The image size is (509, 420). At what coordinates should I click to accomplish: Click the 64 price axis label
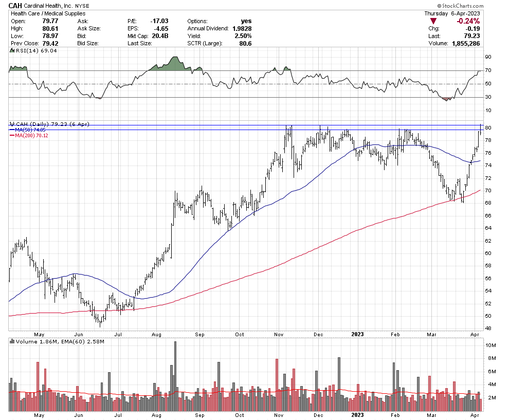(488, 228)
